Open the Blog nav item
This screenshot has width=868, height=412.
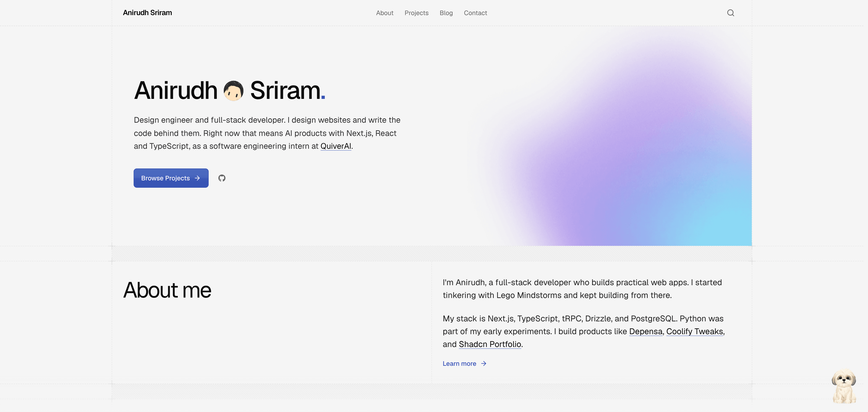coord(446,13)
